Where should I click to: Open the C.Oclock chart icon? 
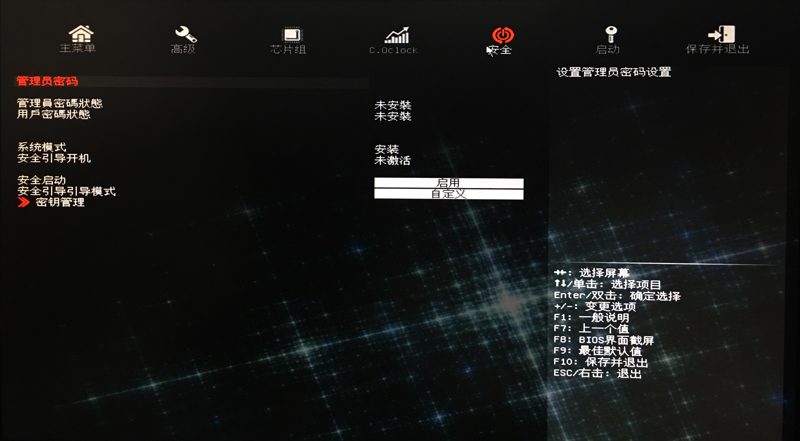pos(396,35)
